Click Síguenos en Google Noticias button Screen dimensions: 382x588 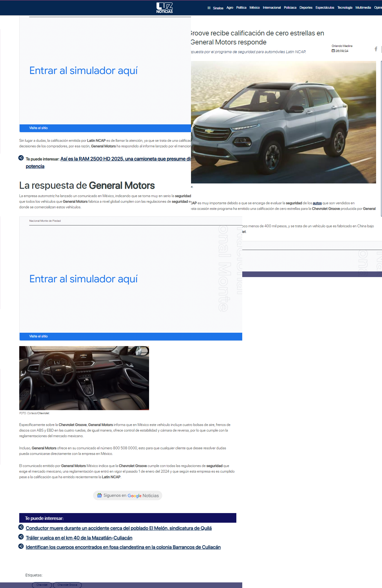tap(128, 496)
